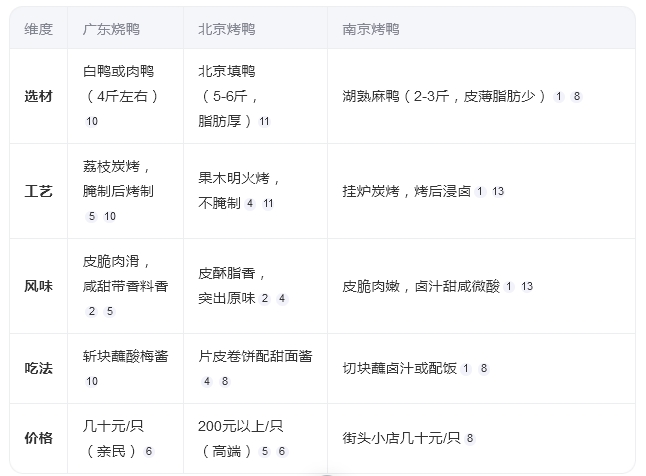The height and width of the screenshot is (476, 646).
Task: Open citation 1 after 切块蘸卤汁或配饭
Action: (466, 368)
